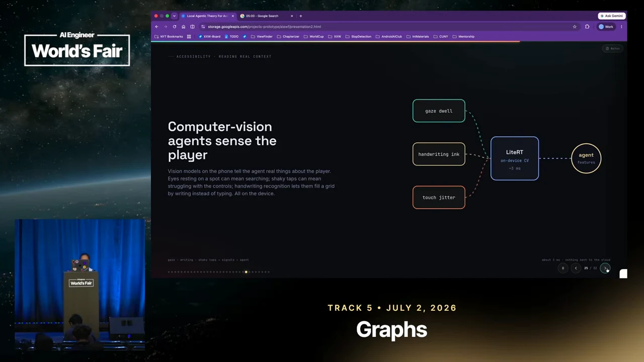Expand the IntMaterials bookmarks folder
This screenshot has width=644, height=362.
[418, 37]
